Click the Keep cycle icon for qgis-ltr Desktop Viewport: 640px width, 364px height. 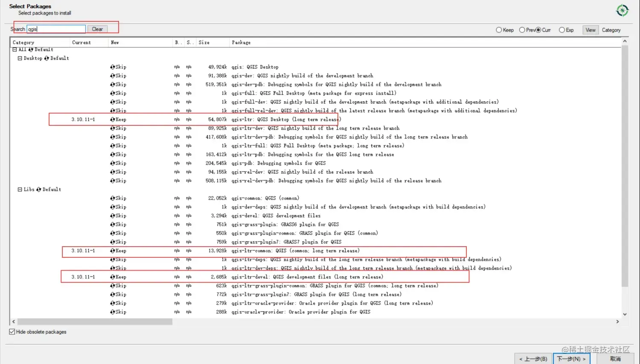pos(113,119)
